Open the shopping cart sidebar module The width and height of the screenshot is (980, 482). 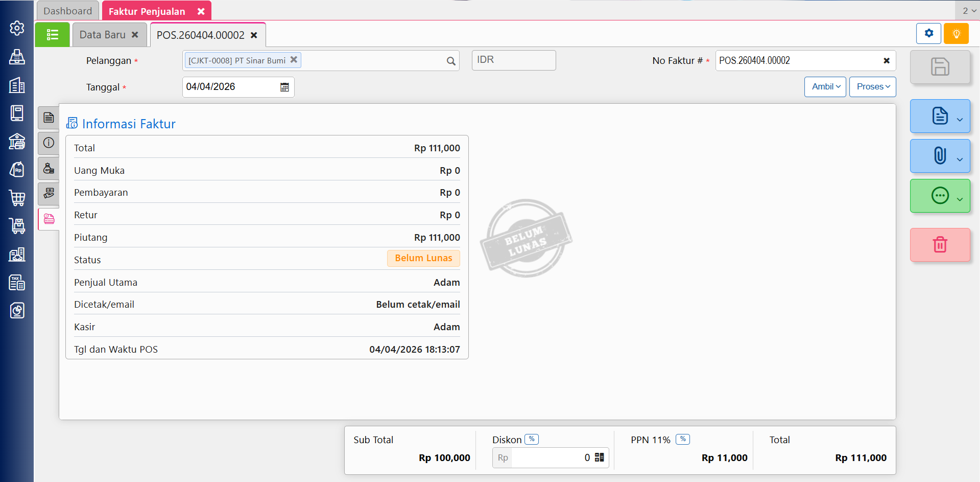point(17,198)
